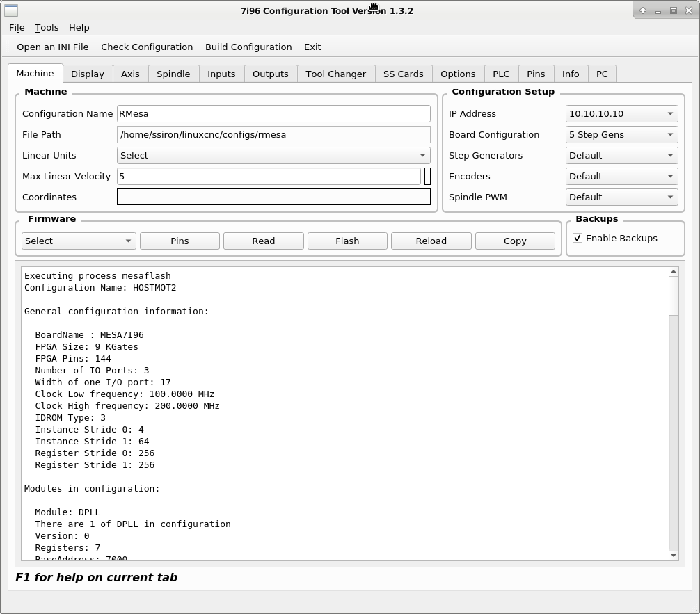Click 'Clock High frequency: 200.0000 MHz' line
Image resolution: width=700 pixels, height=614 pixels.
[127, 406]
